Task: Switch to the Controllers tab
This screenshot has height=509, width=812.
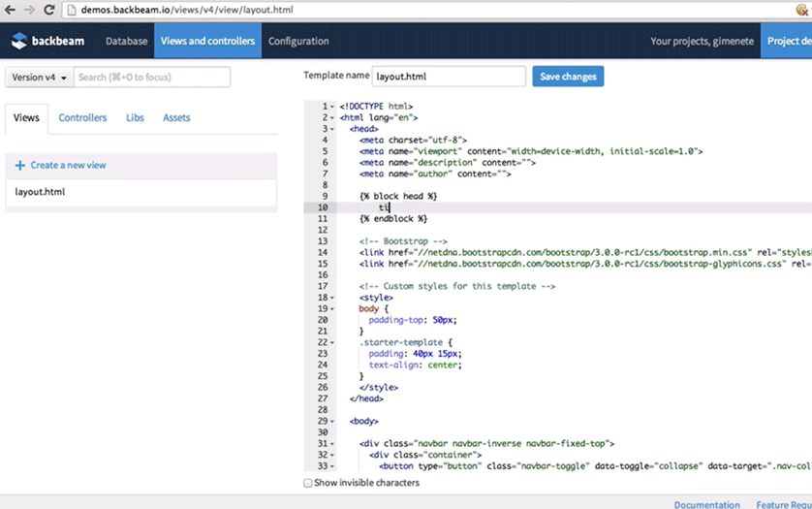Action: click(82, 118)
